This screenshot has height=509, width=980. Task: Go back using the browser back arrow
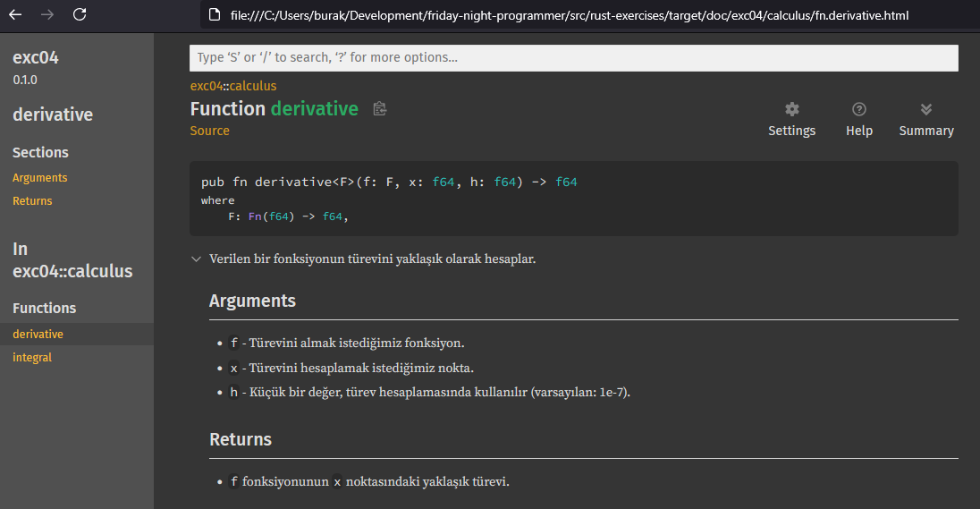pos(15,14)
